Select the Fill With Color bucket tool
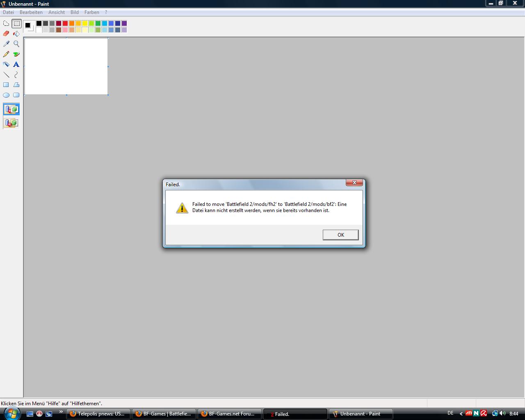The width and height of the screenshot is (525, 420). click(x=16, y=34)
